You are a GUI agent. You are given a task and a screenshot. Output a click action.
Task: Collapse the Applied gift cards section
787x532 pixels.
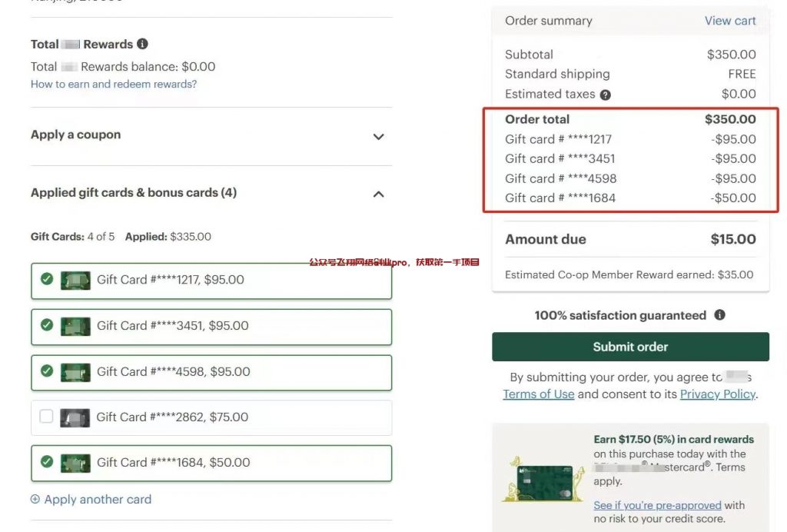[378, 194]
